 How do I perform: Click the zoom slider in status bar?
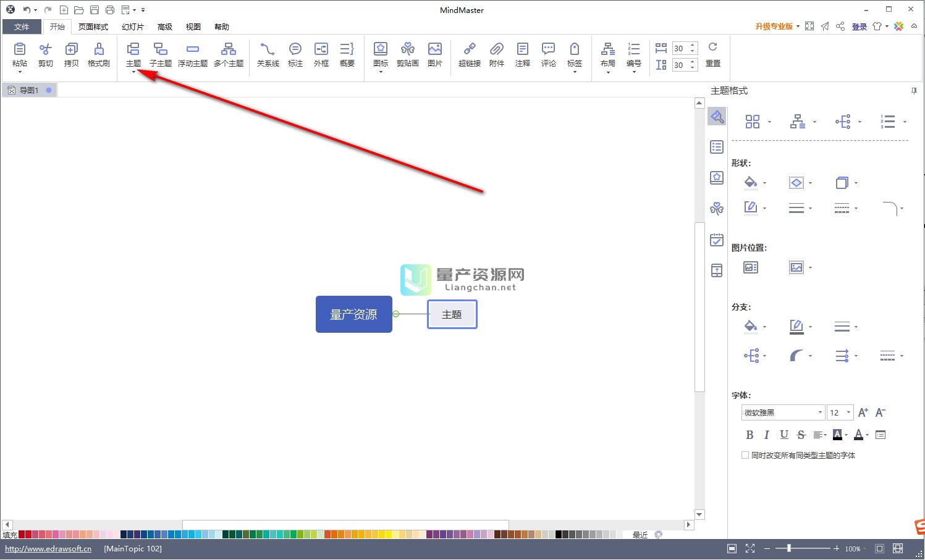pyautogui.click(x=788, y=548)
